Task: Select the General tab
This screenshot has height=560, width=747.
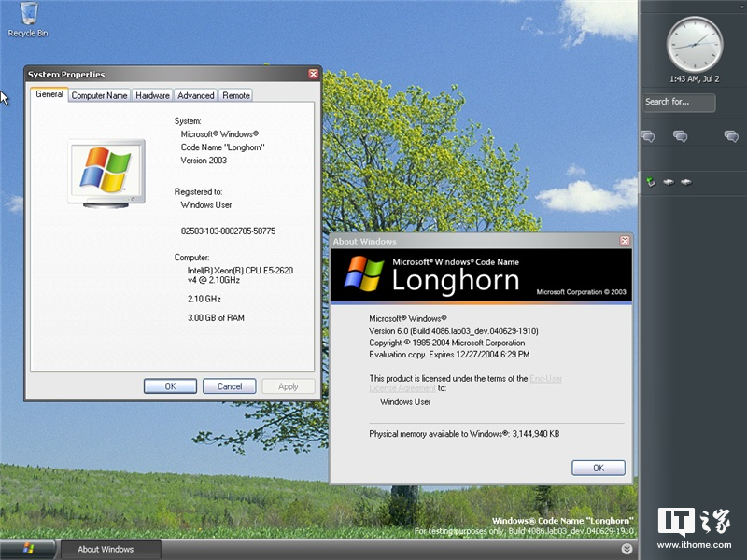Action: [49, 94]
